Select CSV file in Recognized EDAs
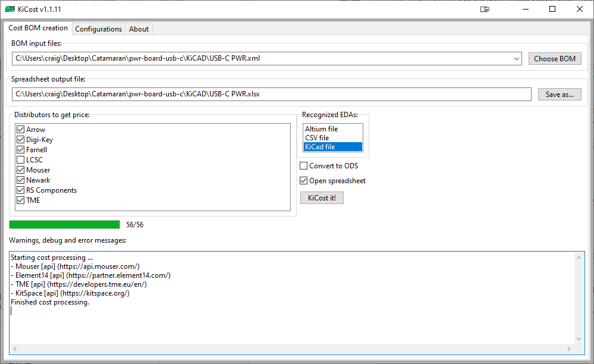This screenshot has height=364, width=594. (332, 138)
